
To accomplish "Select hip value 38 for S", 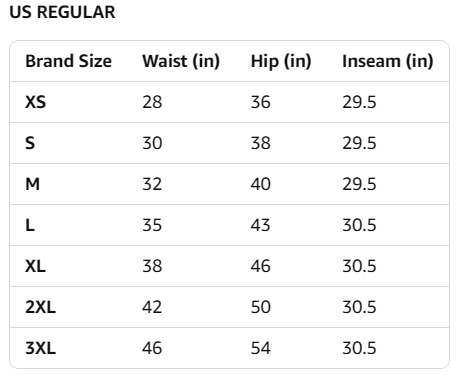I will coord(260,143).
